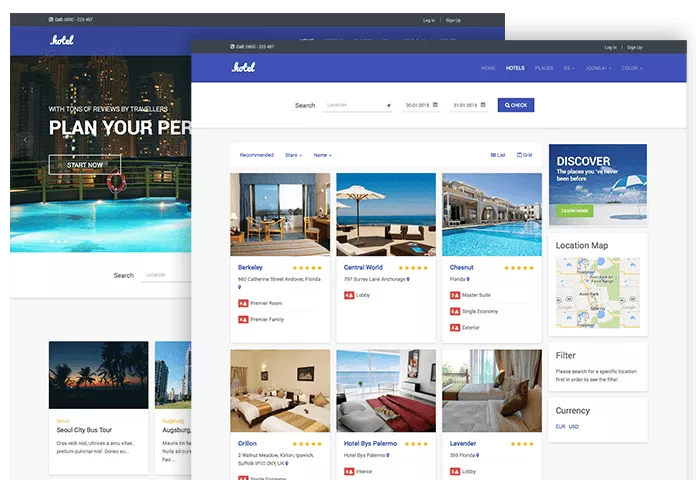Open COLOR menu dropdown
Image resolution: width=696 pixels, height=480 pixels.
click(x=632, y=68)
